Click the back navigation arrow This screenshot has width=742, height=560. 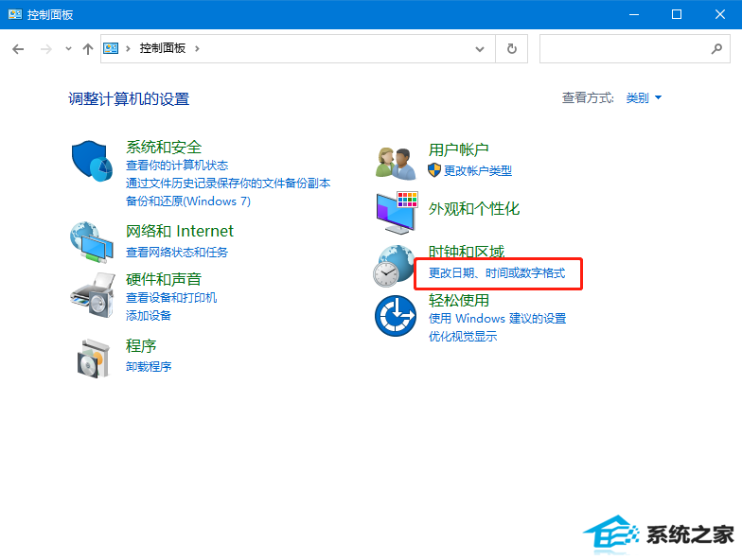coord(18,49)
